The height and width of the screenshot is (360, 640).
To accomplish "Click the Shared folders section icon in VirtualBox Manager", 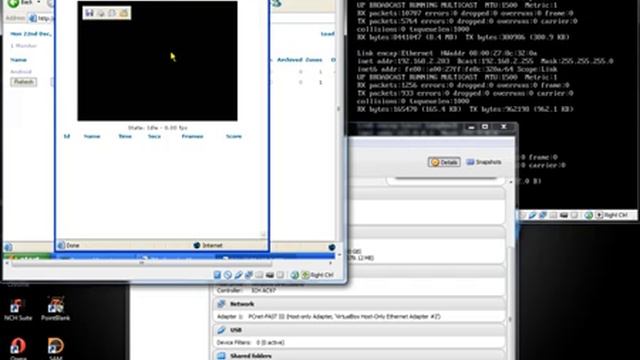I will coord(221,356).
